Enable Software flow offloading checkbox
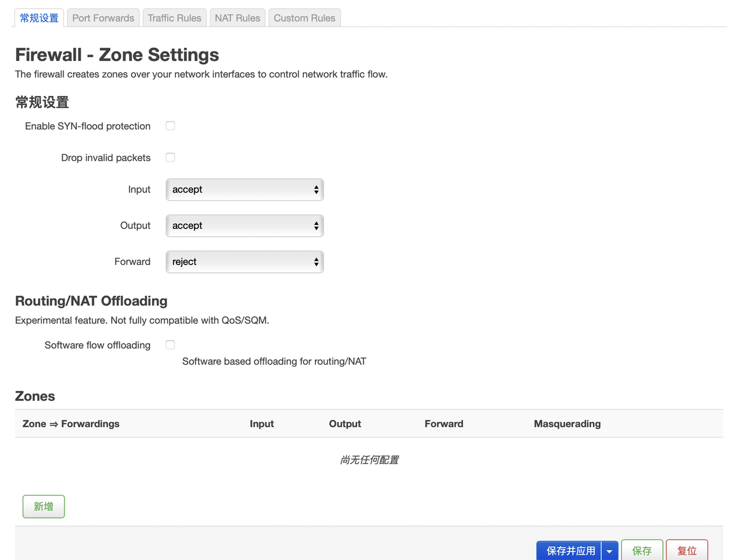733x560 pixels. tap(170, 345)
